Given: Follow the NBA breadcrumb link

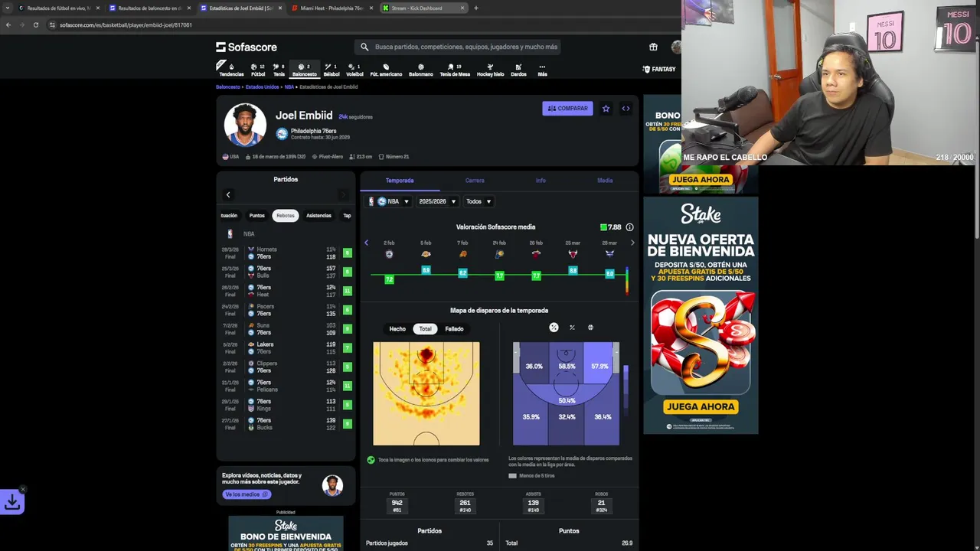Looking at the screenshot, I should pos(289,87).
